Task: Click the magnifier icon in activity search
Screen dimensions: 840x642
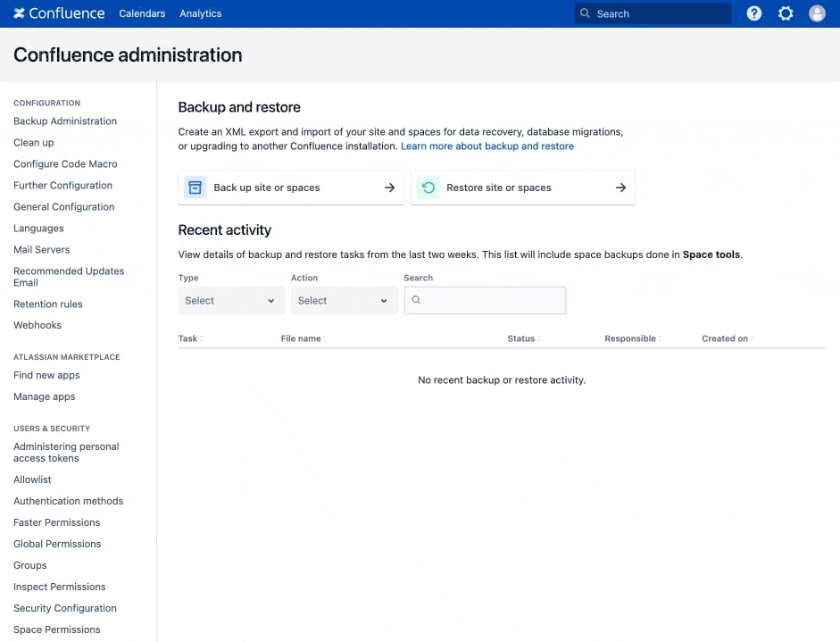Action: click(x=416, y=300)
